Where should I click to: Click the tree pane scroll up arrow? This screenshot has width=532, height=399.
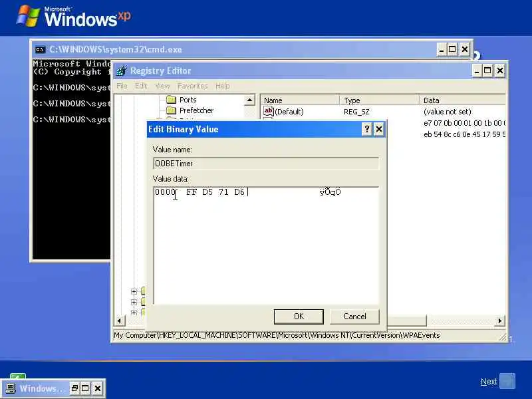tap(249, 100)
